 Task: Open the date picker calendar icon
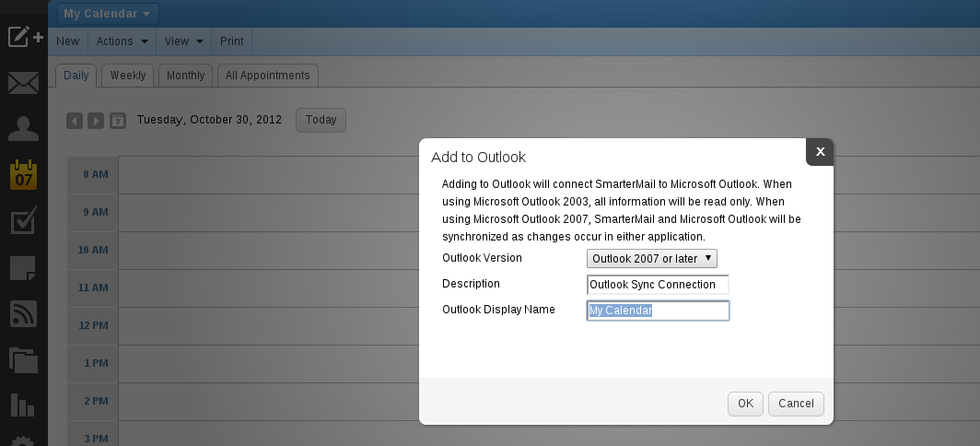[118, 121]
